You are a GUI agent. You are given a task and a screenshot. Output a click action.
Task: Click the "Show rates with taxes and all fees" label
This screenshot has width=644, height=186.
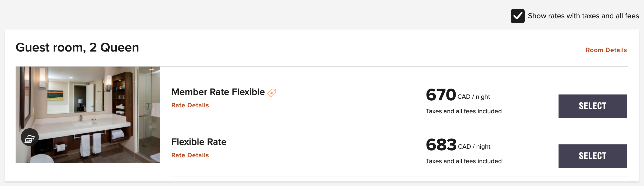[x=583, y=16]
